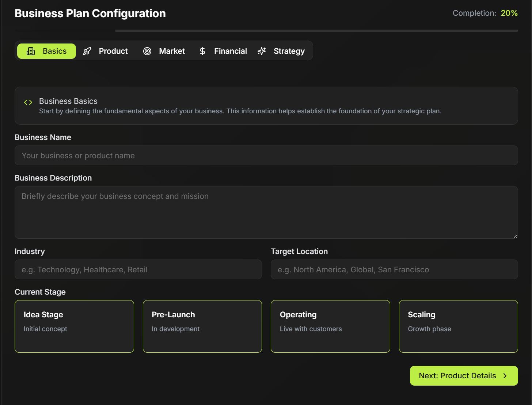The width and height of the screenshot is (532, 405).
Task: Click into the Business Description textarea
Action: (266, 212)
